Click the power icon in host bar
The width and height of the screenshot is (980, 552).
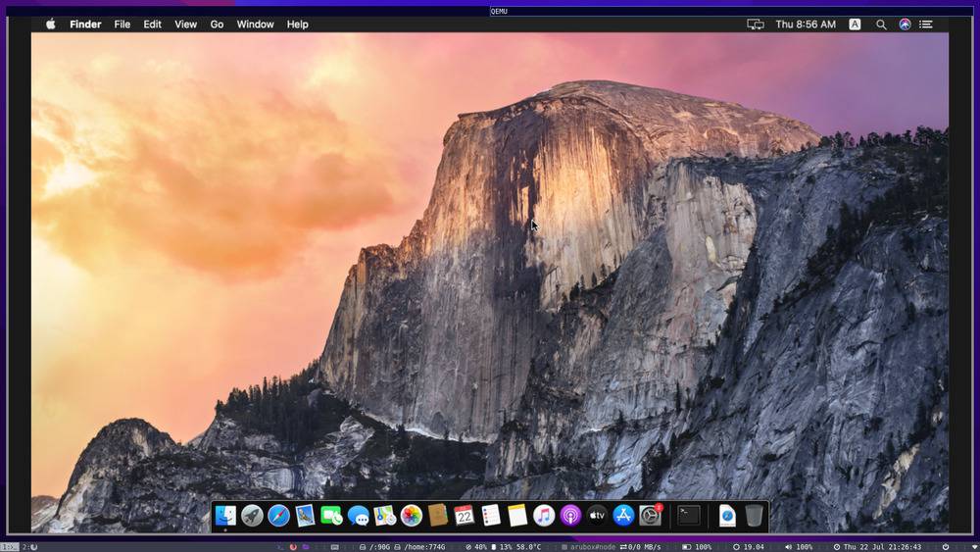click(x=945, y=547)
